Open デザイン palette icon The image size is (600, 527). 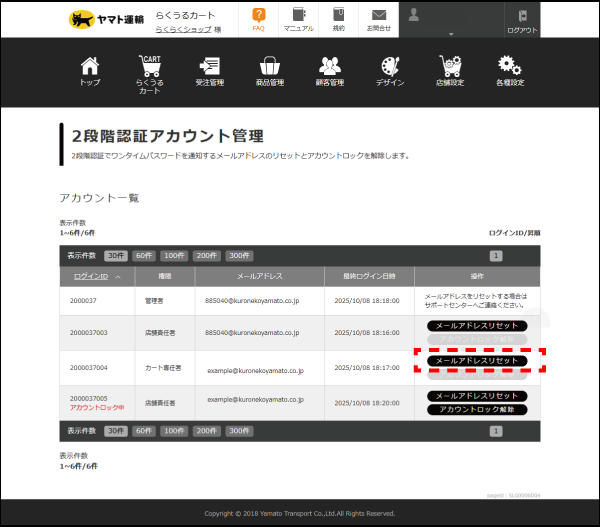pos(390,68)
